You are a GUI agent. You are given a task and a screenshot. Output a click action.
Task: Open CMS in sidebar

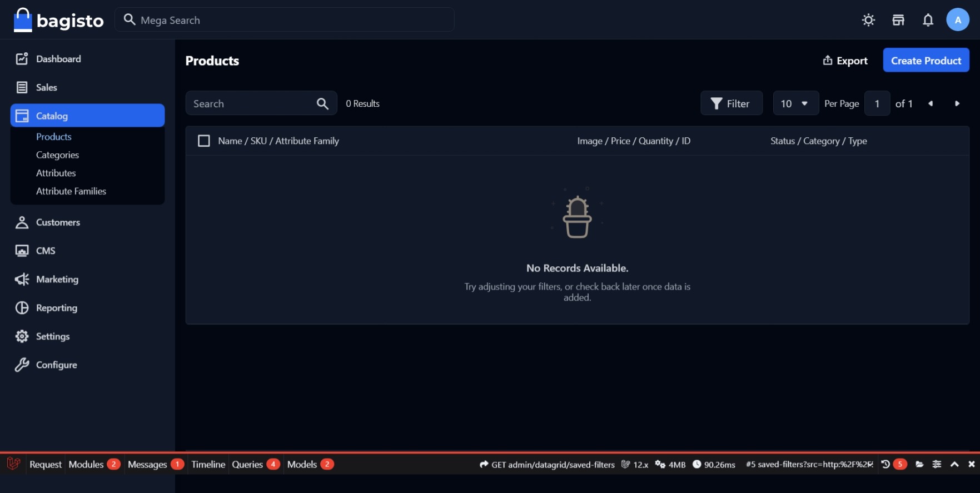tap(87, 251)
